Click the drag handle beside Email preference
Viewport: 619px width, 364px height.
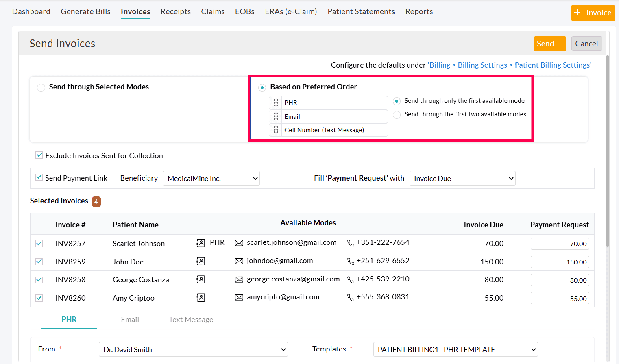click(x=276, y=116)
